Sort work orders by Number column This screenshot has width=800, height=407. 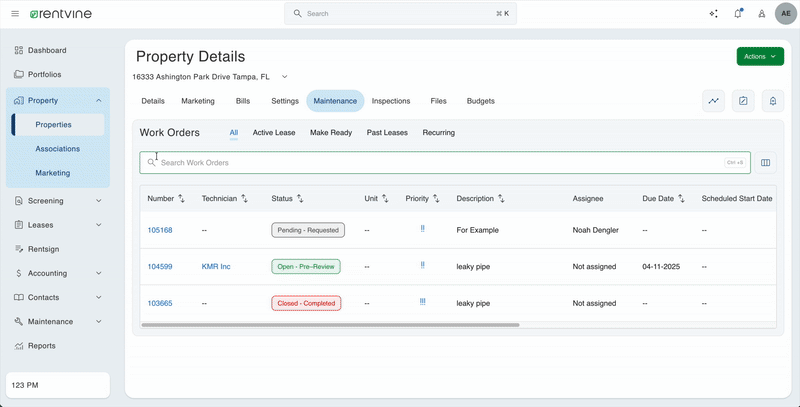[182, 199]
